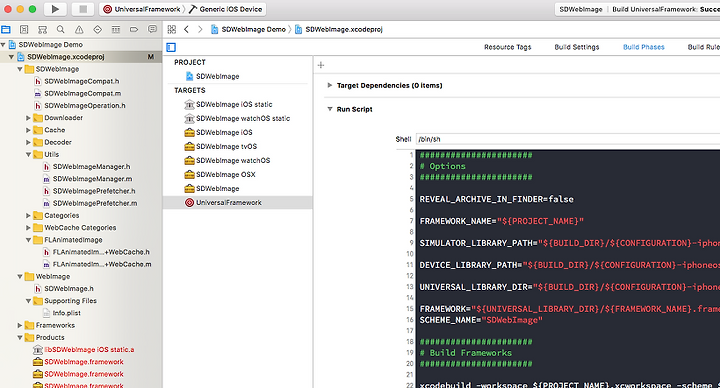Collapse the Run Script phase
Image resolution: width=720 pixels, height=388 pixels.
click(330, 109)
